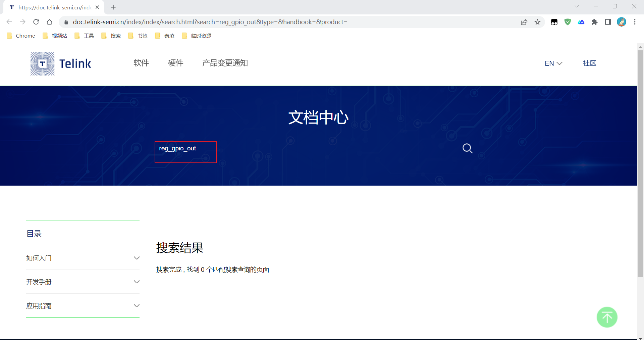Open 视频站 bookmarks folder
Viewport: 644px width, 340px height.
pyautogui.click(x=55, y=36)
